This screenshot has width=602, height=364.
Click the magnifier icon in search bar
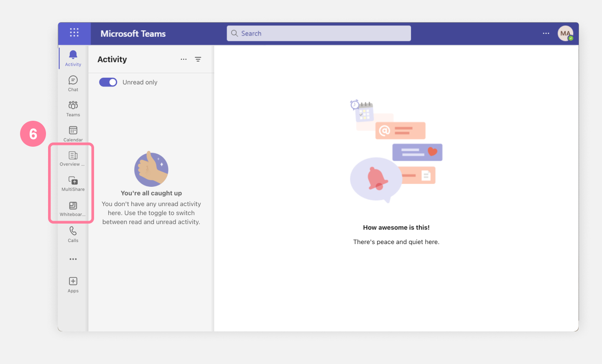[x=235, y=33]
